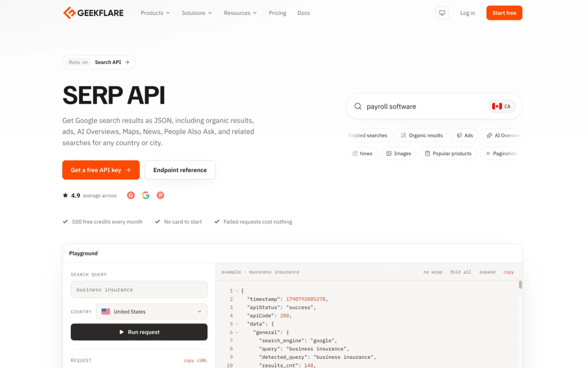Screen dimensions: 588x368
Task: Focus the search query input field
Action: [x=139, y=289]
